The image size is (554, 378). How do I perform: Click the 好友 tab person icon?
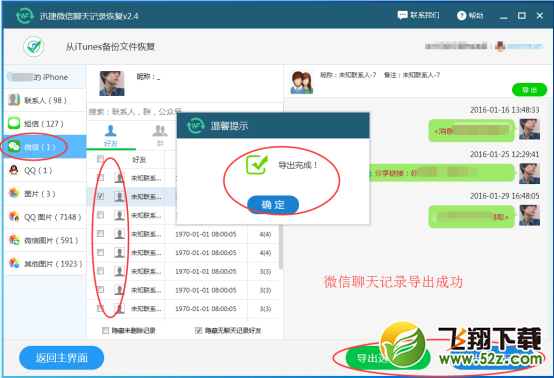pyautogui.click(x=111, y=130)
